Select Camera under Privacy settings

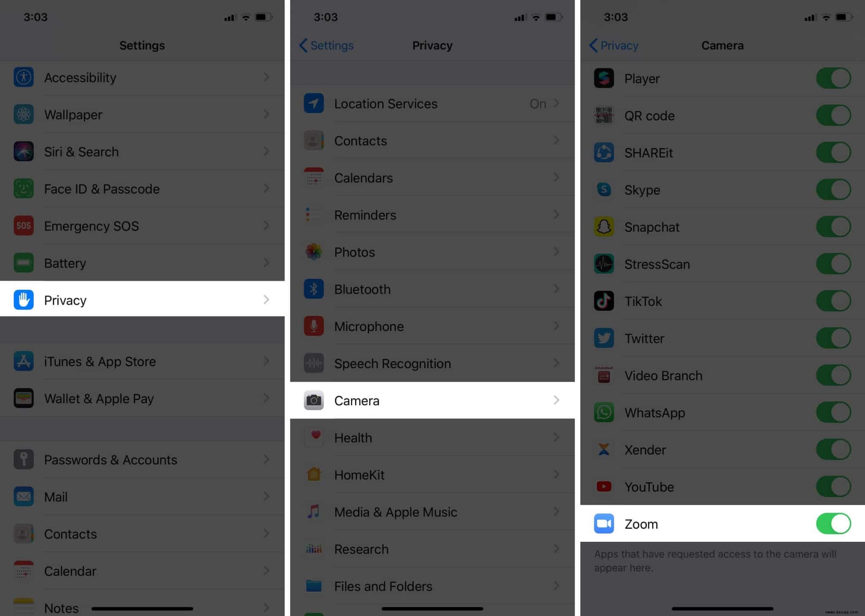click(432, 400)
